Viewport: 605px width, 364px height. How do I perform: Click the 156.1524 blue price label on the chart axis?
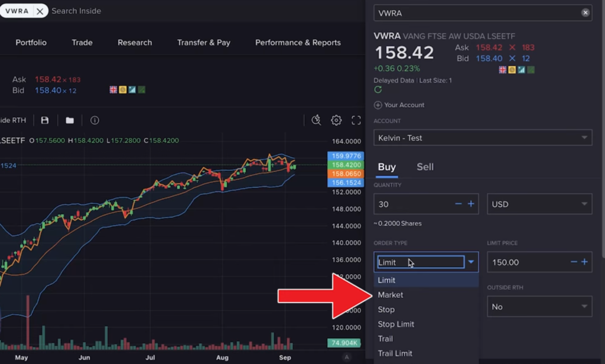pyautogui.click(x=346, y=183)
